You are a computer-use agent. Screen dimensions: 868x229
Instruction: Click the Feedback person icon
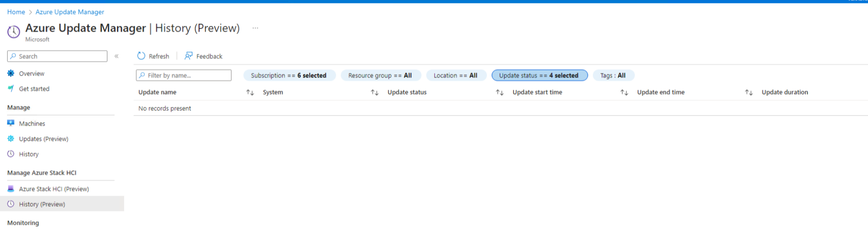click(x=189, y=56)
